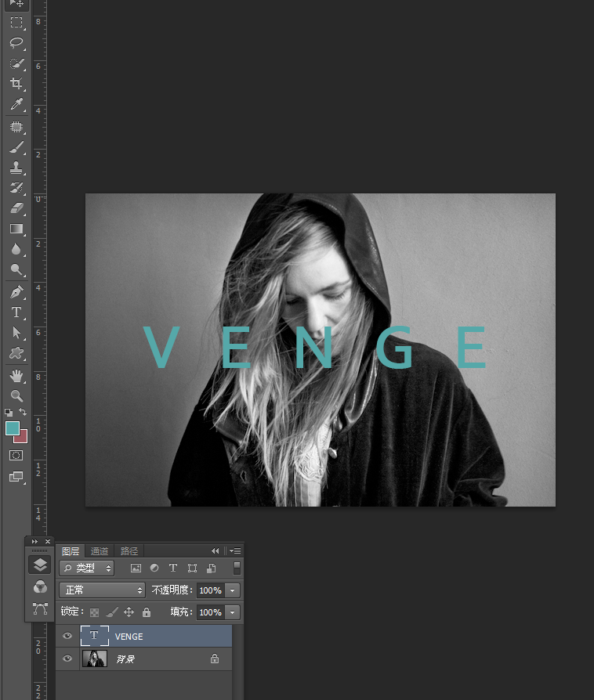Select the Eraser tool

[x=16, y=208]
